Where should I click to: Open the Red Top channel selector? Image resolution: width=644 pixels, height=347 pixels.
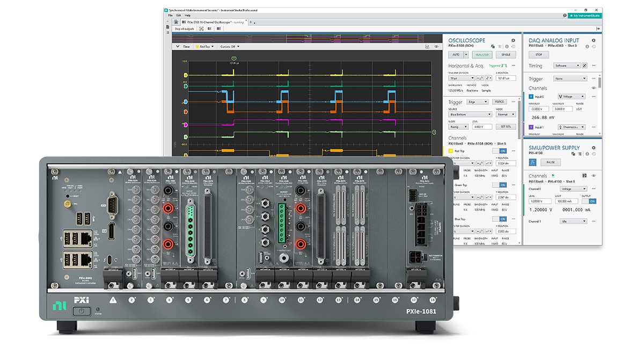click(x=204, y=47)
